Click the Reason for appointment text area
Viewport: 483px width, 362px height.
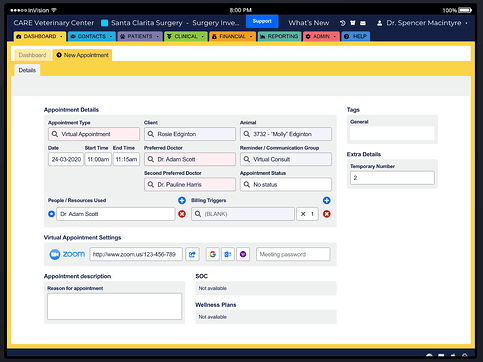click(x=114, y=306)
